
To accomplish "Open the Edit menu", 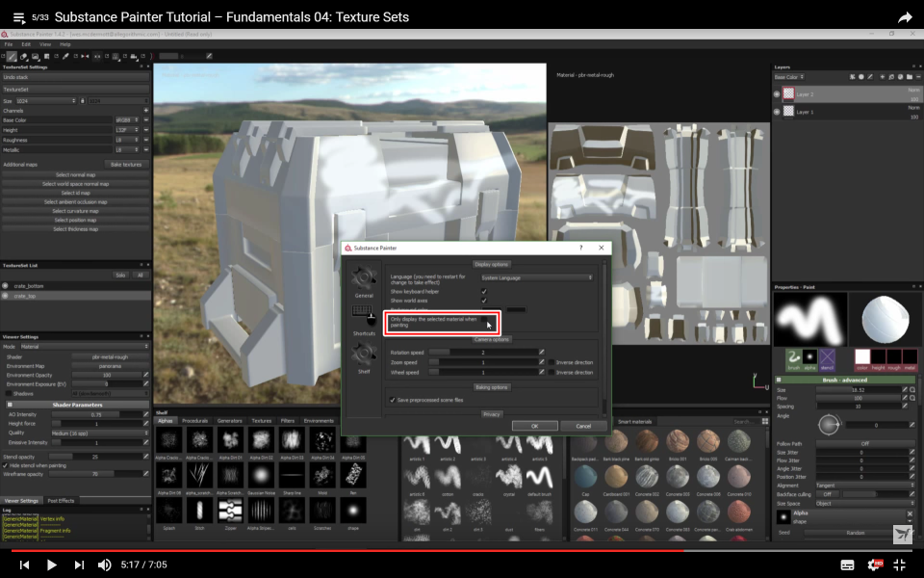I will click(x=26, y=44).
